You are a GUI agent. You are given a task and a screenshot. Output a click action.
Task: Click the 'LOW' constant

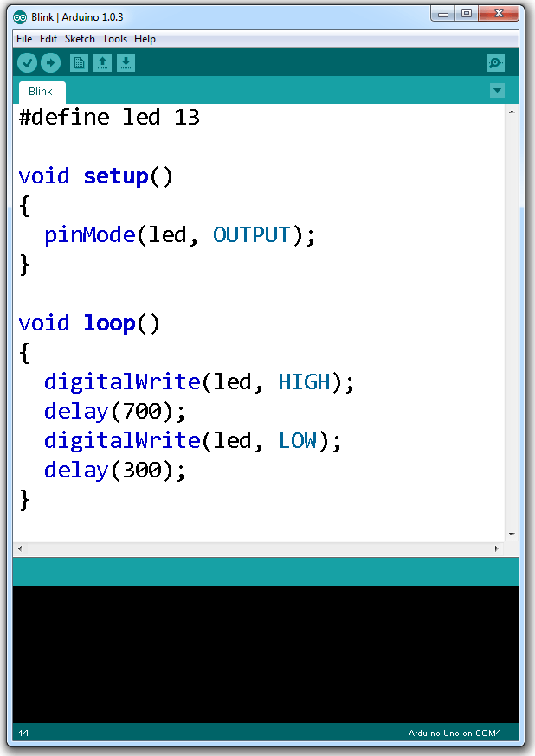pos(298,441)
